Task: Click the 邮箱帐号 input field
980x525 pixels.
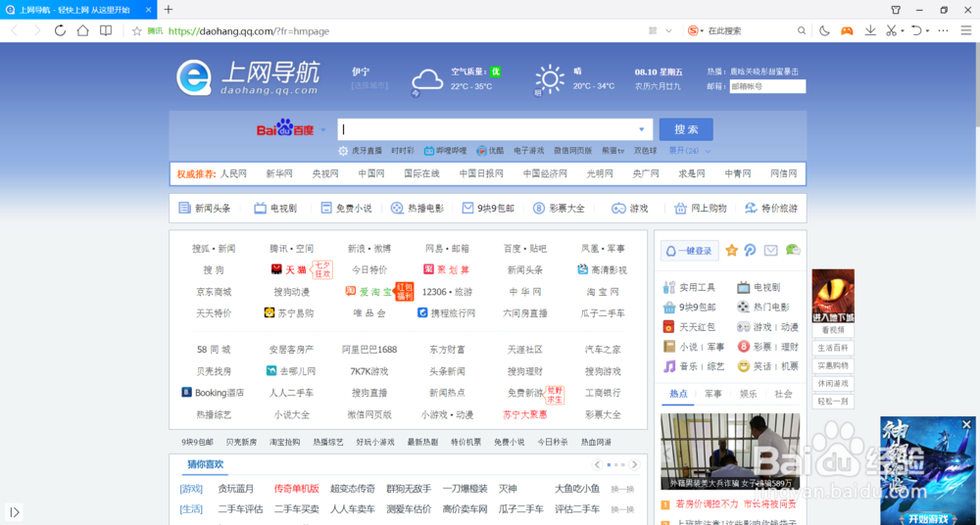Action: 767,86
